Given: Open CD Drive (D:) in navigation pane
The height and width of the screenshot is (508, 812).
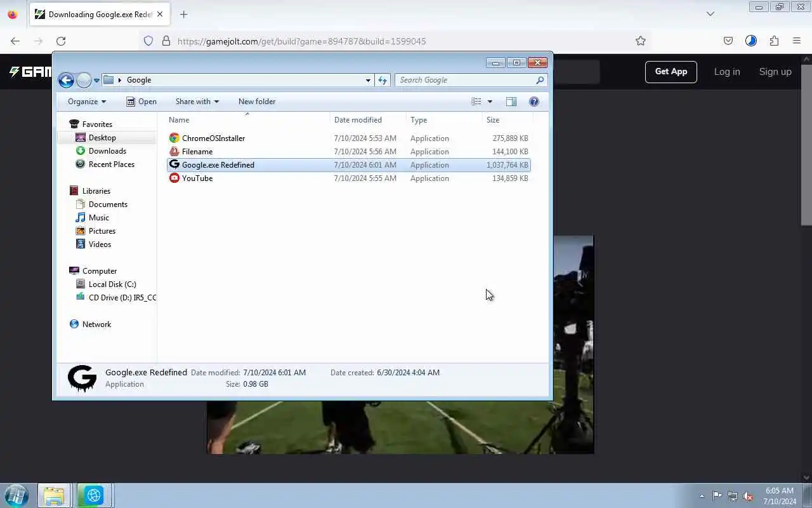Looking at the screenshot, I should tap(122, 298).
